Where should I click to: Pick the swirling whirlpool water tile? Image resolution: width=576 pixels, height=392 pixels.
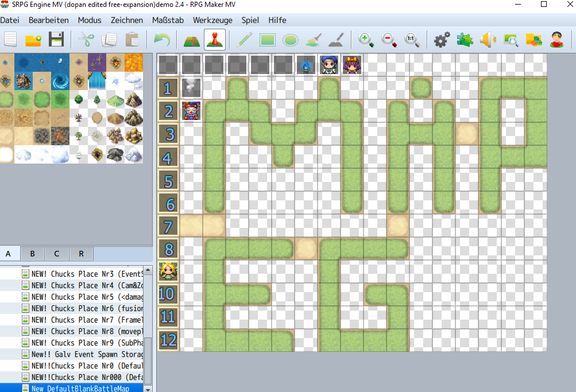coord(60,81)
